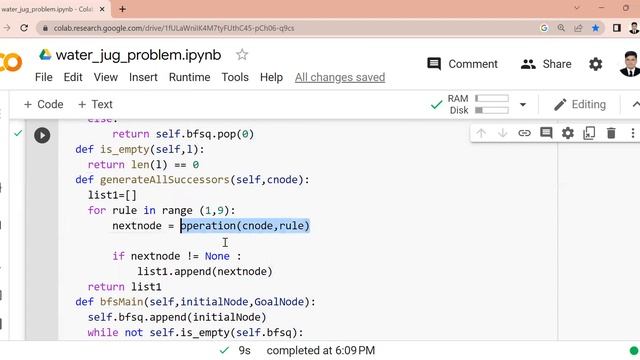This screenshot has height=360, width=640.
Task: Click the cell executed green checkmark
Action: click(x=18, y=133)
